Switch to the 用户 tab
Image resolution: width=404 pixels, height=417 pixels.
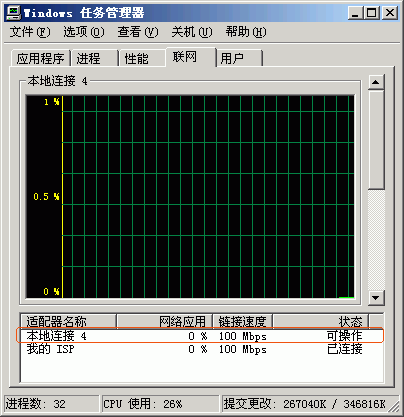[x=239, y=59]
